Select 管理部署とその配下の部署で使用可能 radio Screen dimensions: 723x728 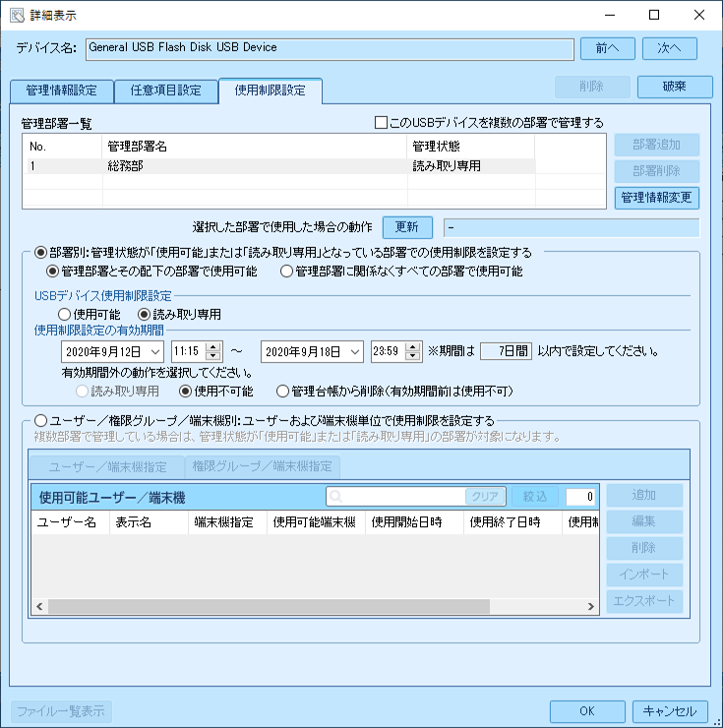pyautogui.click(x=52, y=272)
